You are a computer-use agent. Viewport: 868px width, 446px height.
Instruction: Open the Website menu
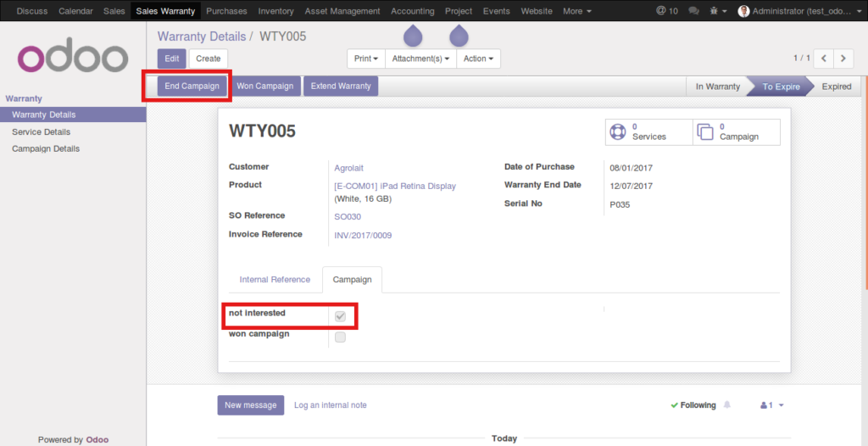[537, 10]
